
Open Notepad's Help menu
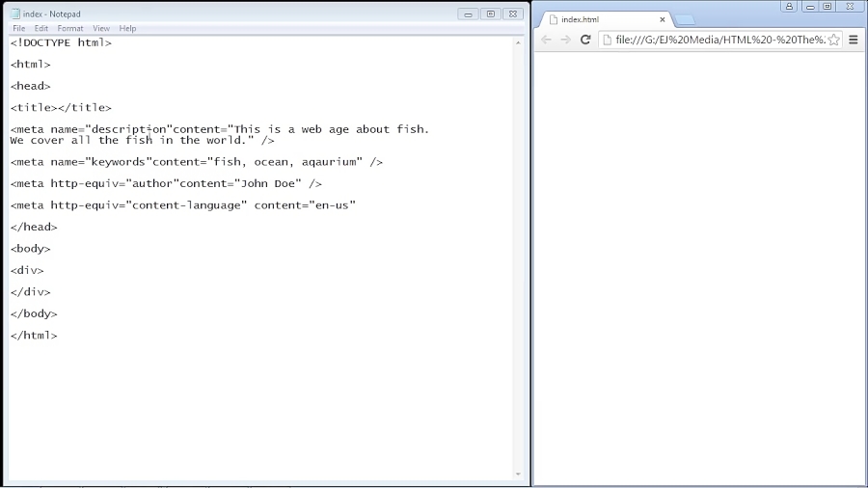(x=127, y=29)
